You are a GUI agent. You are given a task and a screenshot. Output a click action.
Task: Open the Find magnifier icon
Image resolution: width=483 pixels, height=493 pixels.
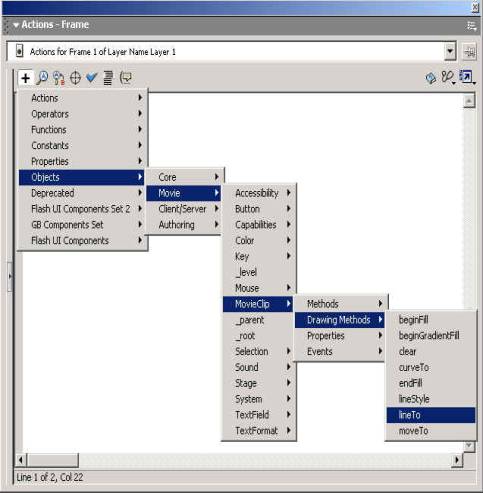click(42, 78)
